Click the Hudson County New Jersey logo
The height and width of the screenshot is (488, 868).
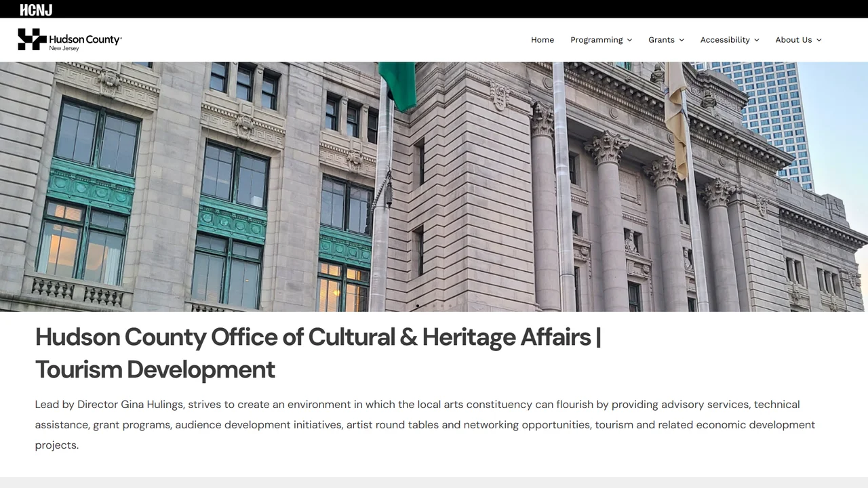[70, 39]
